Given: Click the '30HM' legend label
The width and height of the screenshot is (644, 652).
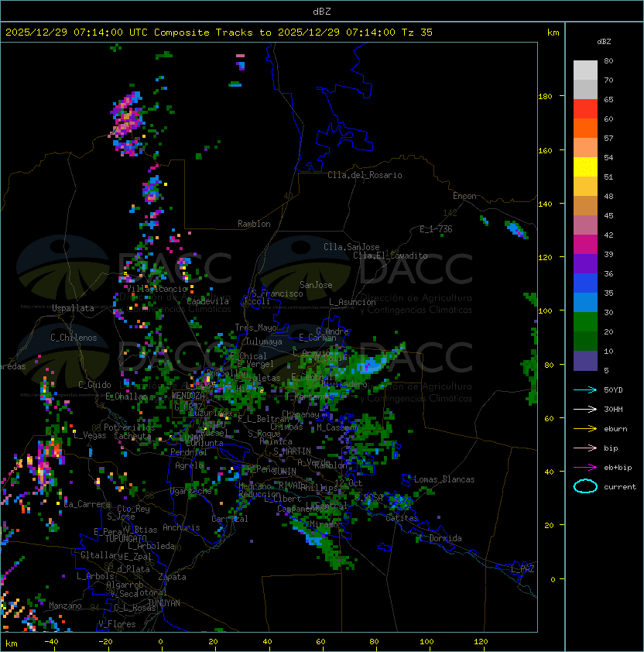Looking at the screenshot, I should click(x=613, y=409).
